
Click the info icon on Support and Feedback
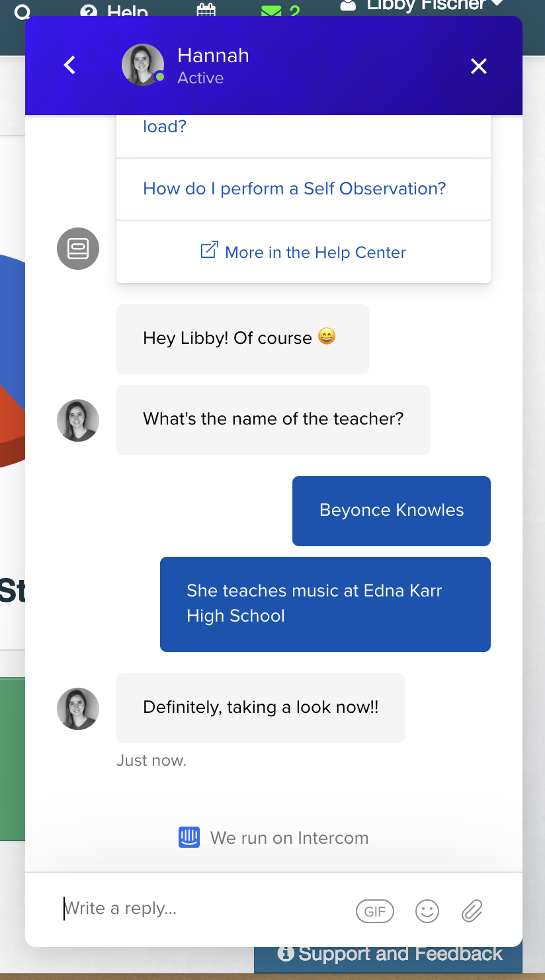pos(286,954)
